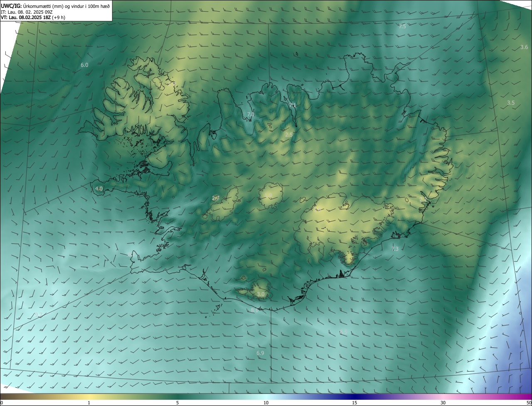Click the 3.6 value label on the map
This screenshot has width=532, height=406.
click(524, 47)
